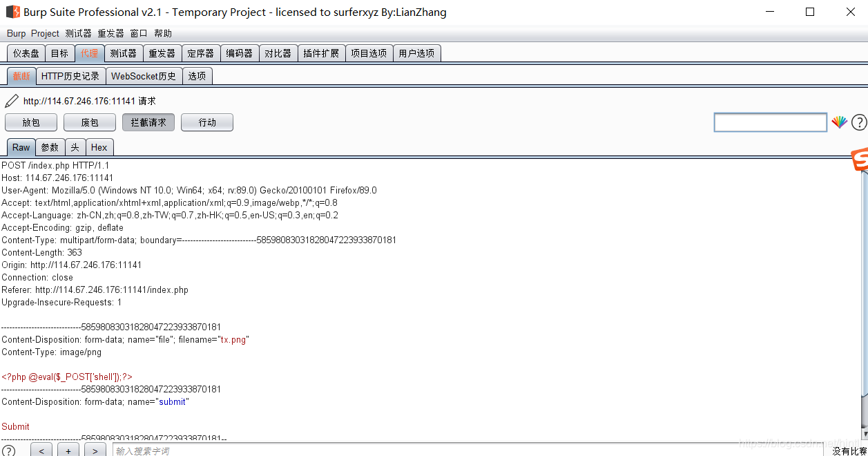This screenshot has width=868, height=456.
Task: Click the Host: 114.67.246.176:11141 line
Action: pyautogui.click(x=57, y=178)
